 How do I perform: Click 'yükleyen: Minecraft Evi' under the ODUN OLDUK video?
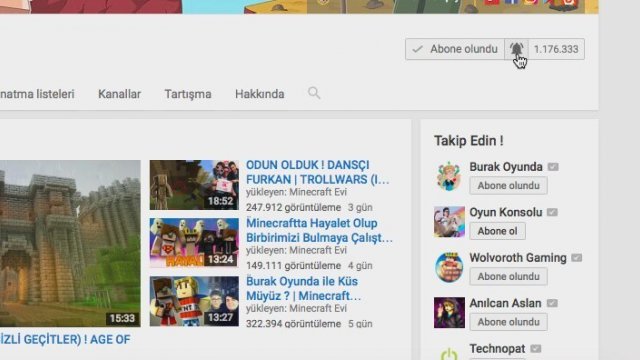point(296,192)
